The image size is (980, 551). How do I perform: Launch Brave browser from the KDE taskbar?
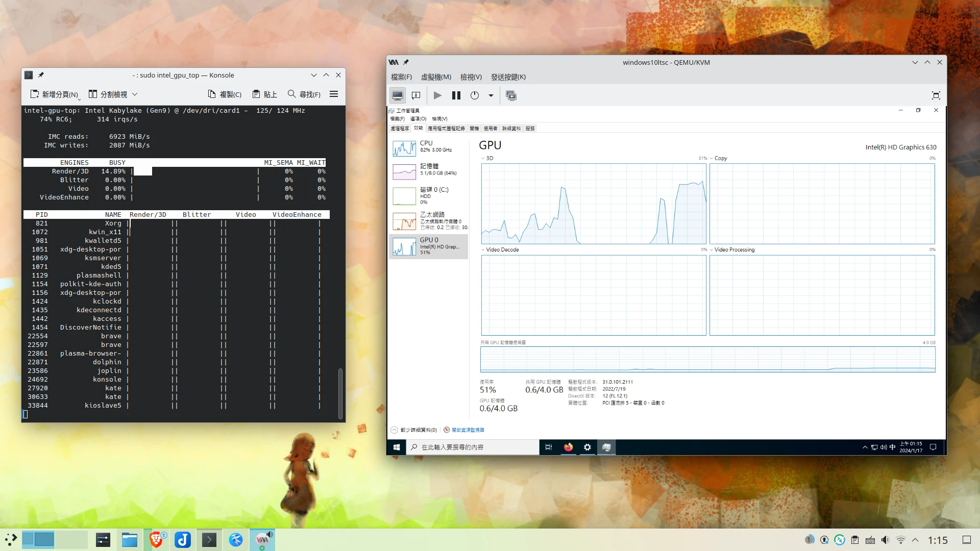click(x=156, y=540)
